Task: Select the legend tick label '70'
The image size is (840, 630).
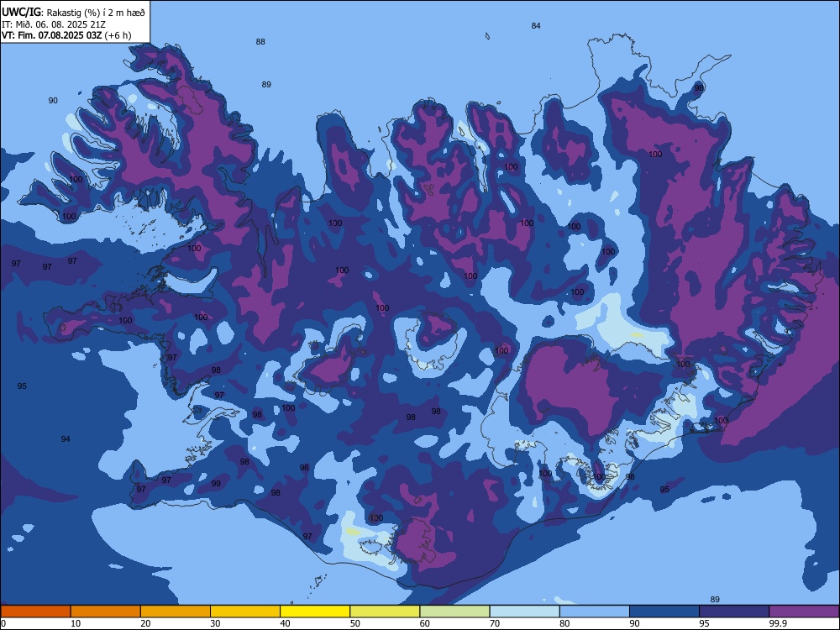Action: [495, 623]
